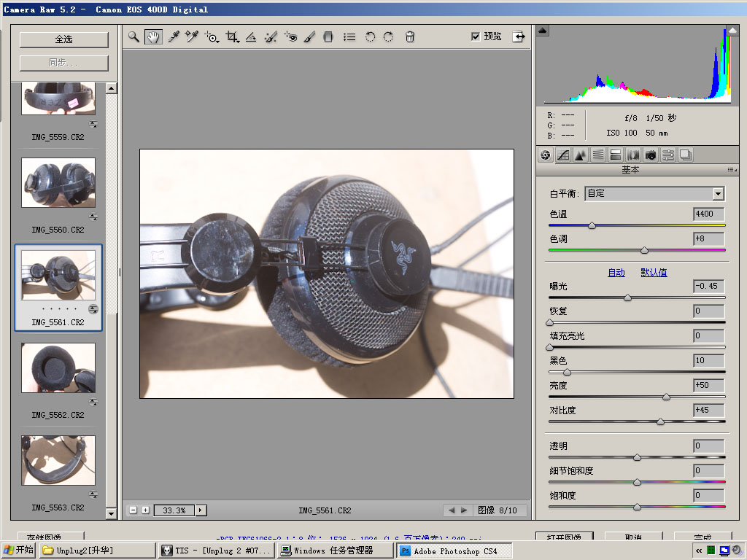Click the 全选 select all button
The width and height of the screenshot is (747, 560).
coord(64,39)
